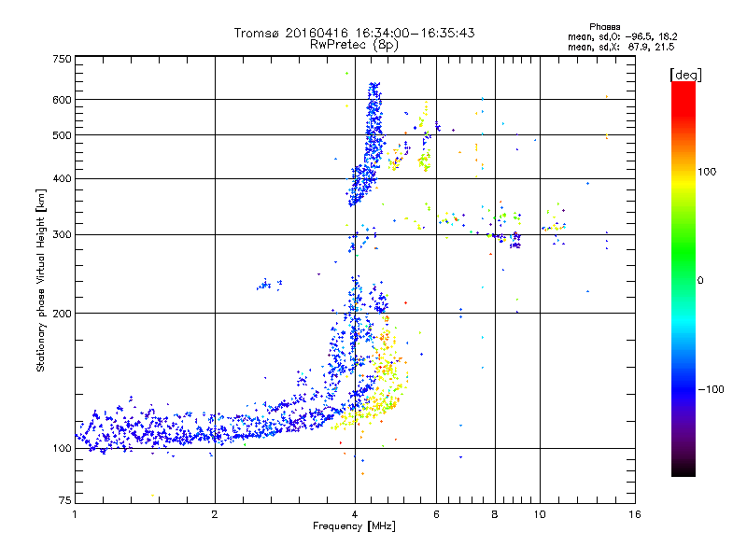Image resolution: width=747 pixels, height=560 pixels.
Task: Click the y-axis label '200'
Action: [62, 314]
